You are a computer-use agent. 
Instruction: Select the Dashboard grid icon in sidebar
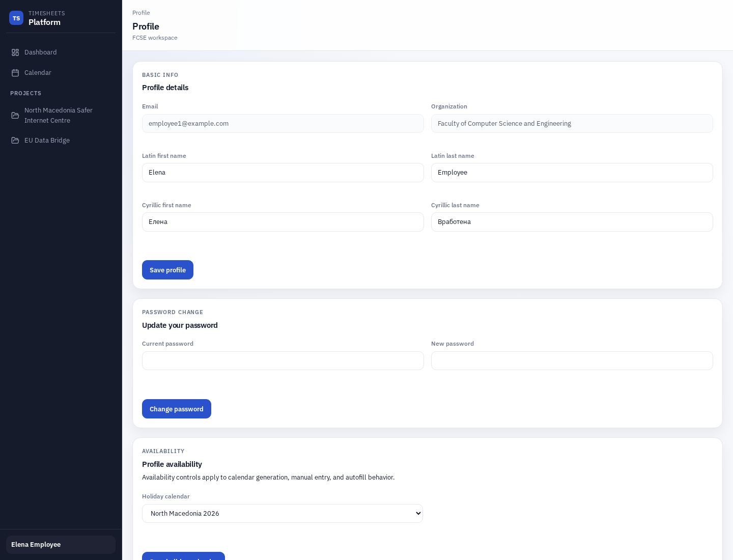15,52
